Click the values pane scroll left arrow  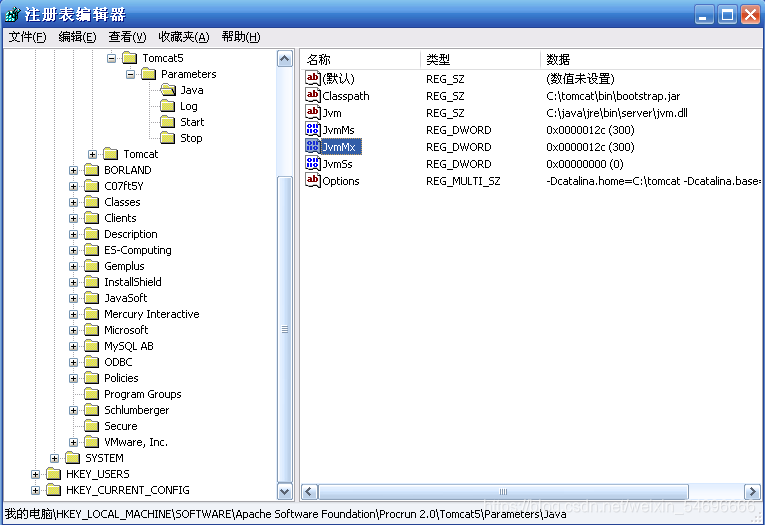point(309,491)
